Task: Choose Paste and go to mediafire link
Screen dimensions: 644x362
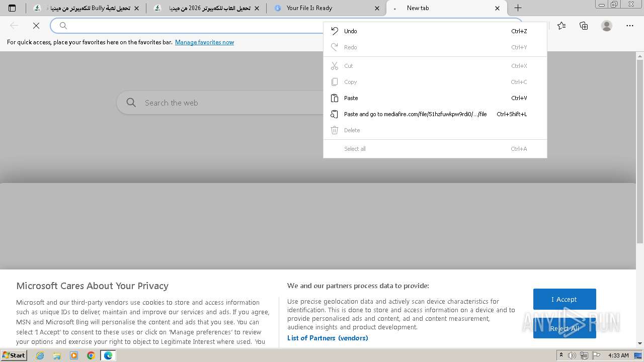Action: click(x=435, y=114)
